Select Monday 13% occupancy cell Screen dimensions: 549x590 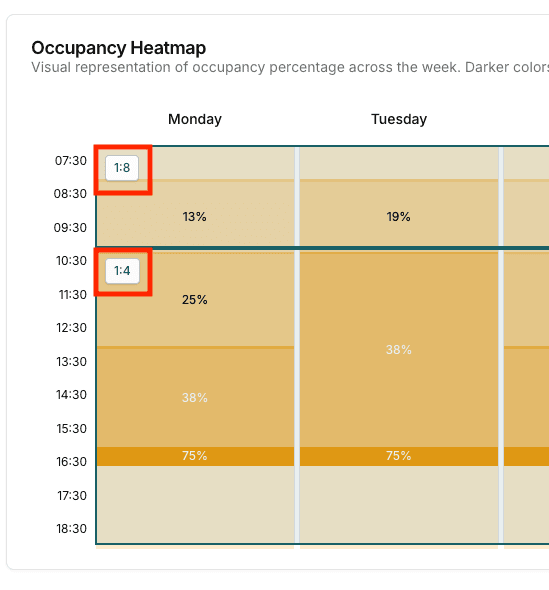[195, 213]
